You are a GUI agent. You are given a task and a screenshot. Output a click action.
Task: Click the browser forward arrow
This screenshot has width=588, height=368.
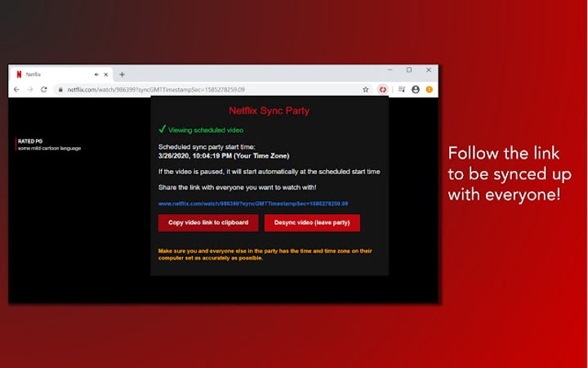[x=30, y=89]
